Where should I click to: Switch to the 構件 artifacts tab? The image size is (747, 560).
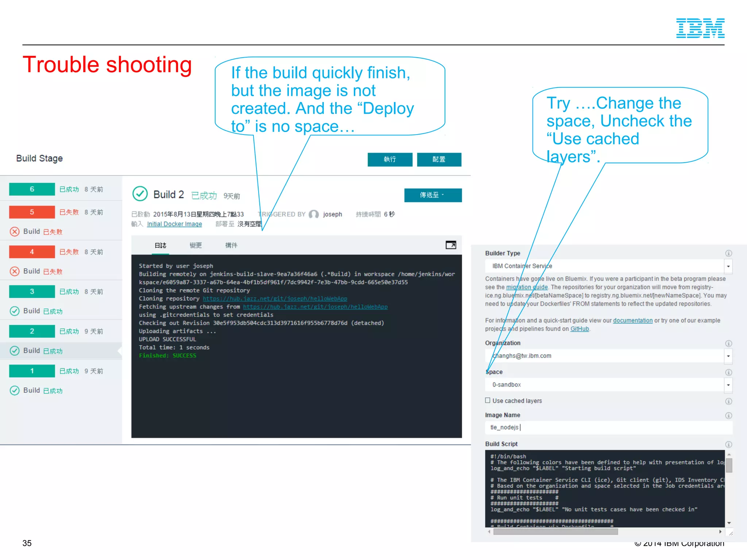(x=231, y=245)
